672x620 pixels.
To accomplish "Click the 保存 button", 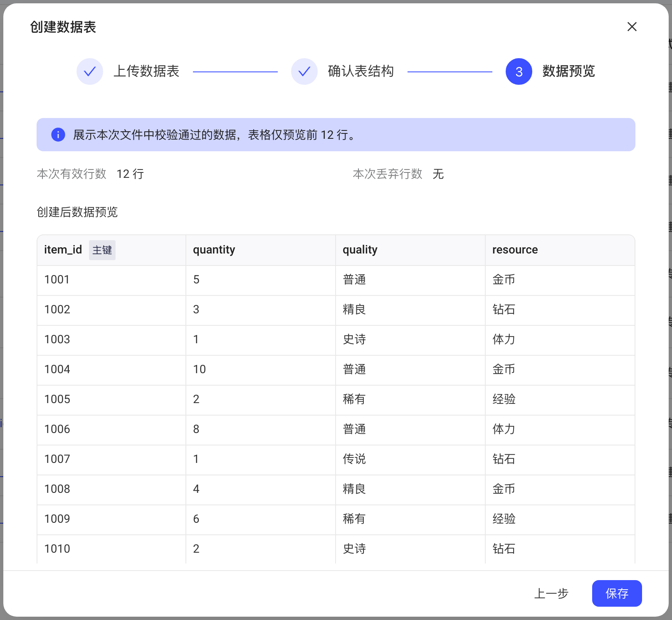I will (x=617, y=593).
